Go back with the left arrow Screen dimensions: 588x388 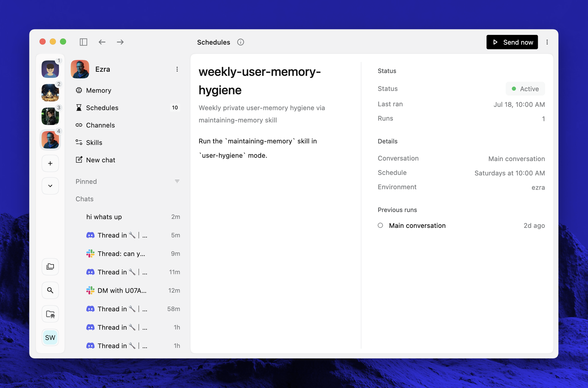click(x=102, y=42)
